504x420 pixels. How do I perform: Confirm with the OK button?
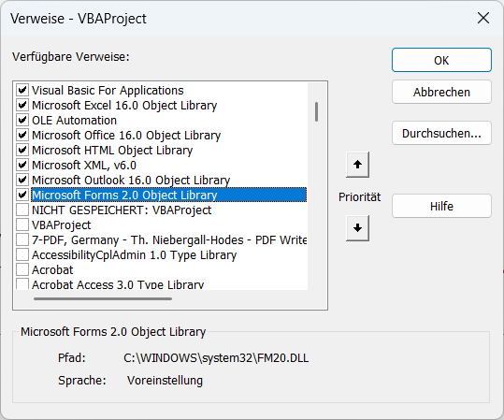click(x=441, y=60)
